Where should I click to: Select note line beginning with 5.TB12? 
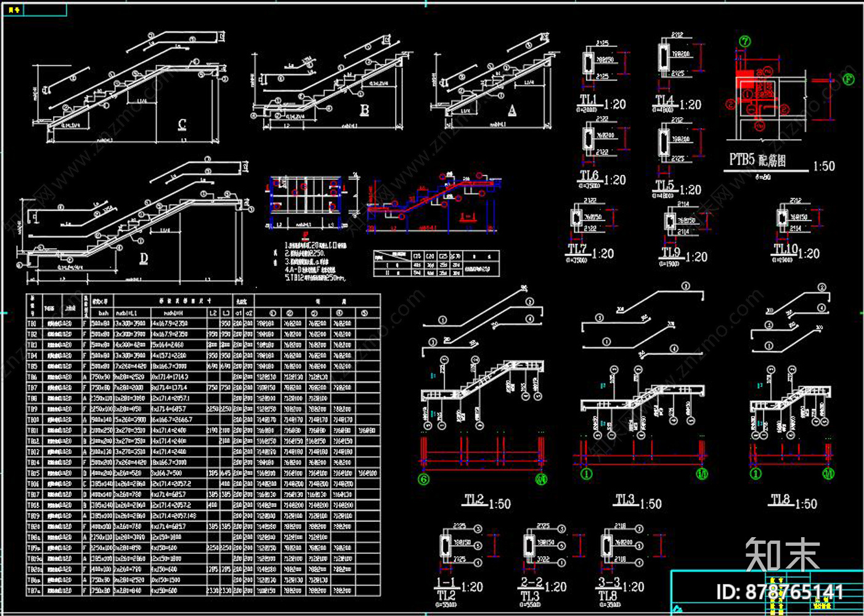click(x=315, y=278)
